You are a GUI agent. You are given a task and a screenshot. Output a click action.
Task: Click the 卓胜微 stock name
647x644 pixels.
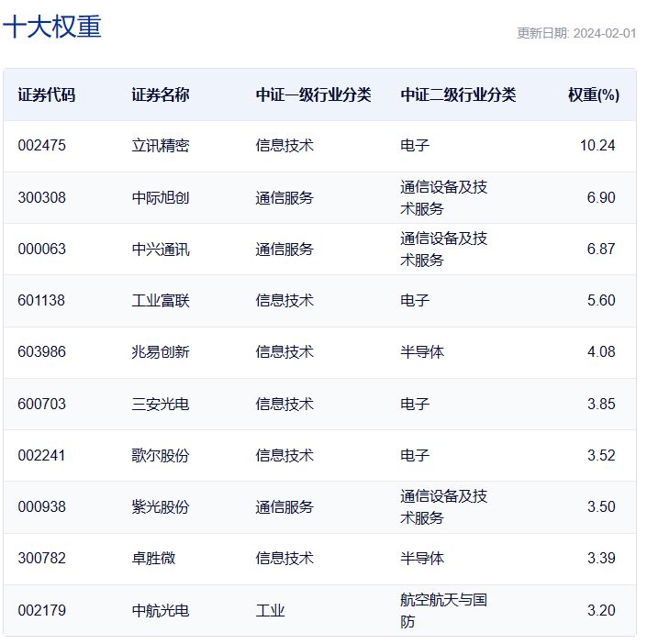pyautogui.click(x=153, y=559)
